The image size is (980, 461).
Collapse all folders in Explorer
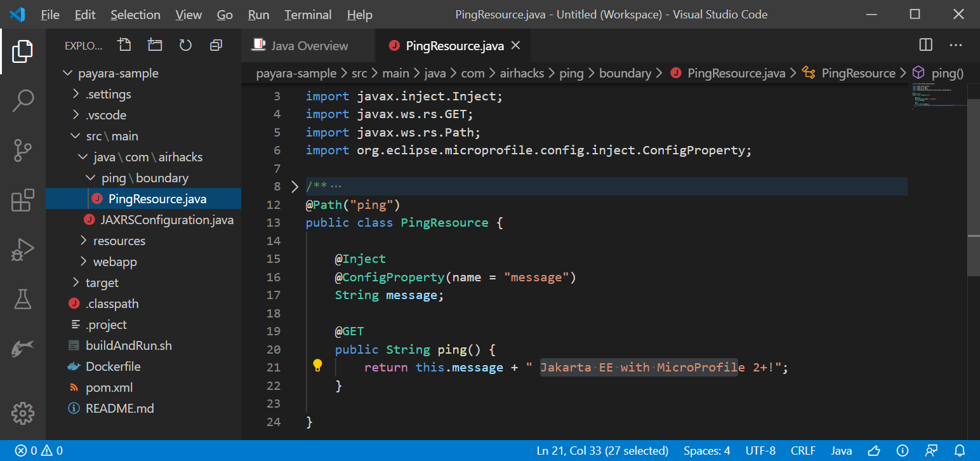coord(216,45)
